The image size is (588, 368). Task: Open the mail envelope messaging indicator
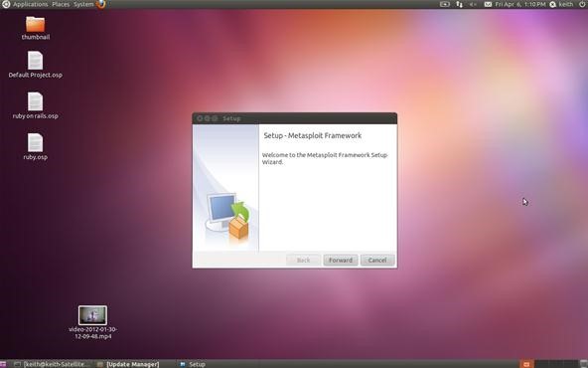point(488,5)
